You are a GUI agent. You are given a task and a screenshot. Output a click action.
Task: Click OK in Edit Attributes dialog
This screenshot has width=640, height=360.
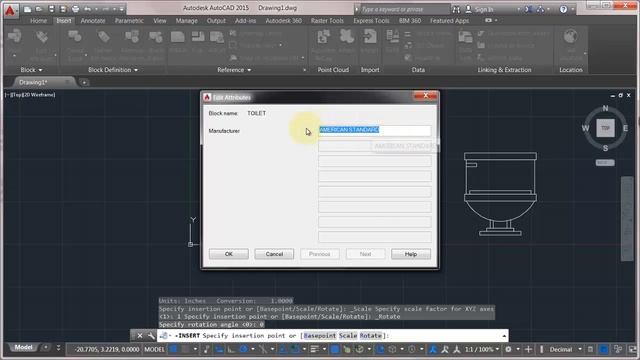[229, 254]
